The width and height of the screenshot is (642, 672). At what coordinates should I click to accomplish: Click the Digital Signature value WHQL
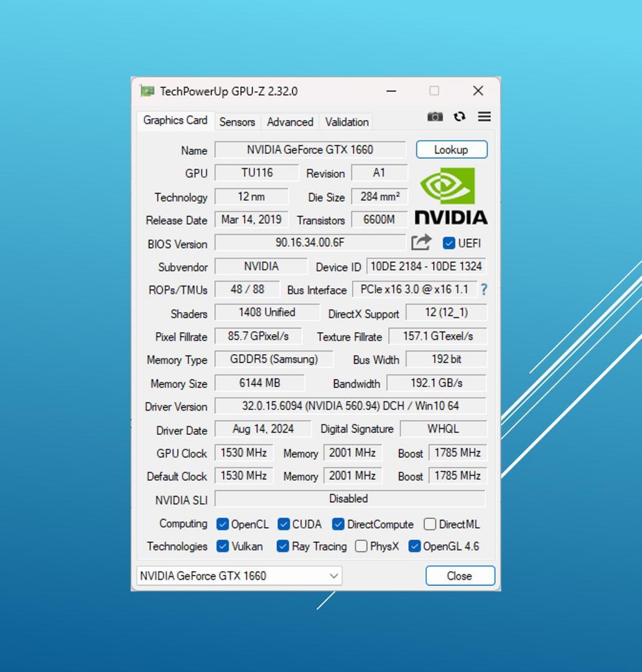click(x=443, y=429)
